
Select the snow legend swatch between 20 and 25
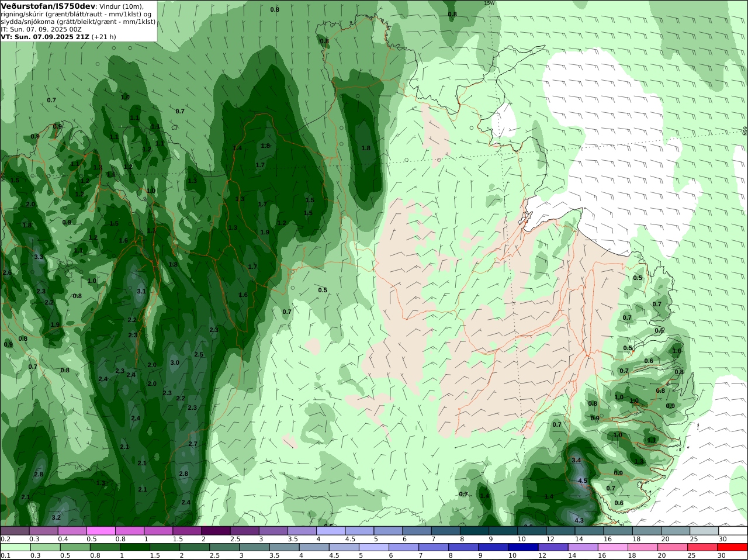click(676, 531)
